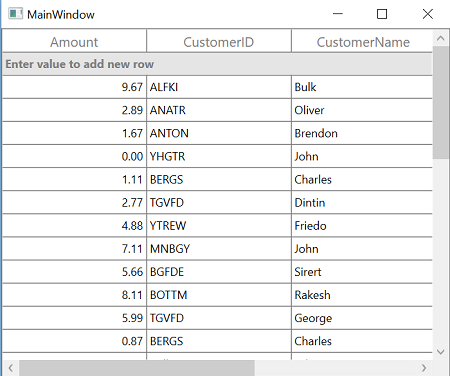Screen dimensions: 450x376
Task: Sort by the CustomerName column header
Action: pyautogui.click(x=362, y=42)
